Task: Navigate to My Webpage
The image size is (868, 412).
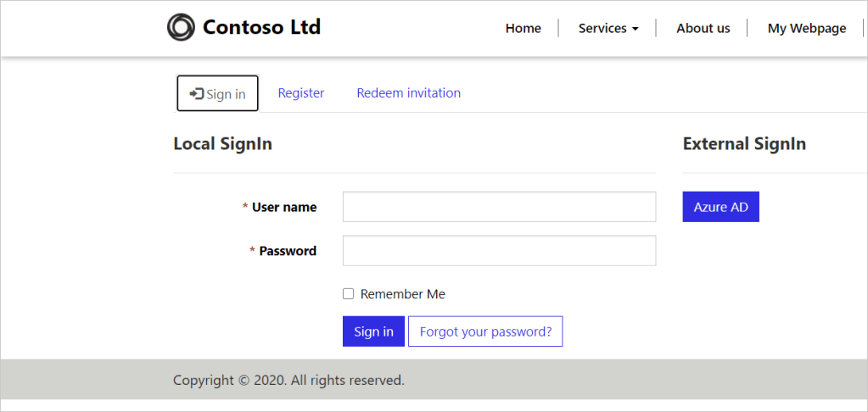Action: (x=806, y=28)
